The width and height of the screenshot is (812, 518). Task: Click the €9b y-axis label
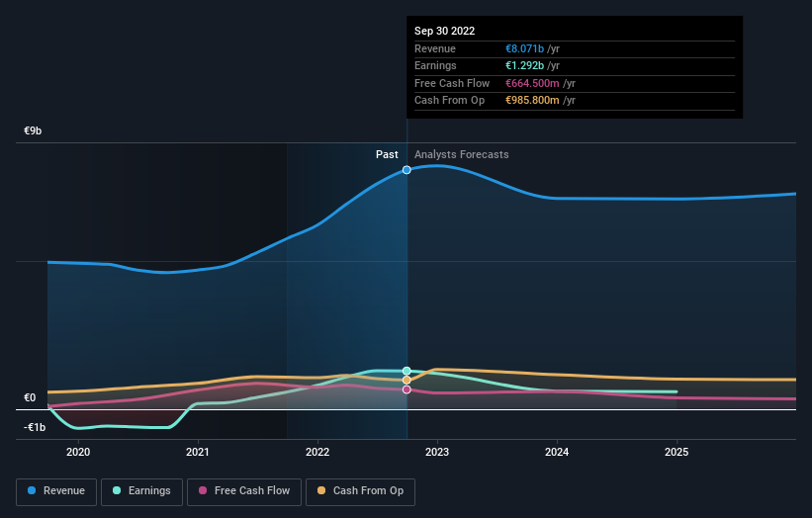[33, 130]
